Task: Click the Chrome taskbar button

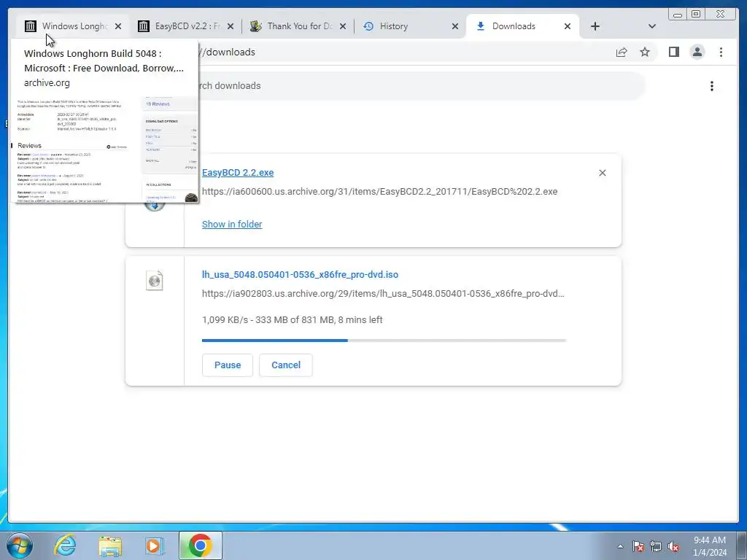Action: click(x=200, y=545)
